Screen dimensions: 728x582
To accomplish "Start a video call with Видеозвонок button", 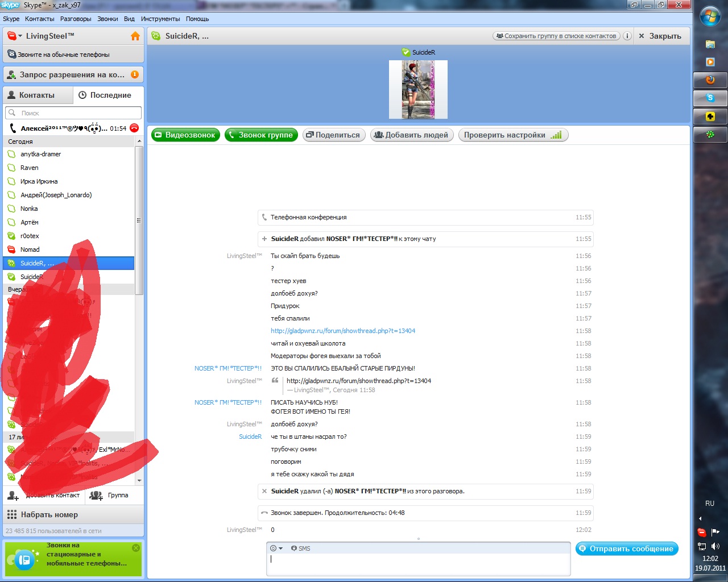I will coord(185,135).
